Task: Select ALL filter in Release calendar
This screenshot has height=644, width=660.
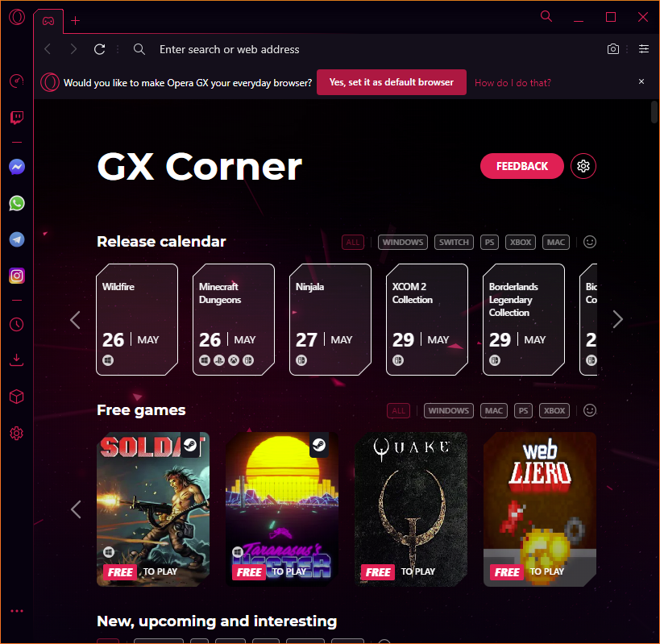Action: (x=353, y=242)
